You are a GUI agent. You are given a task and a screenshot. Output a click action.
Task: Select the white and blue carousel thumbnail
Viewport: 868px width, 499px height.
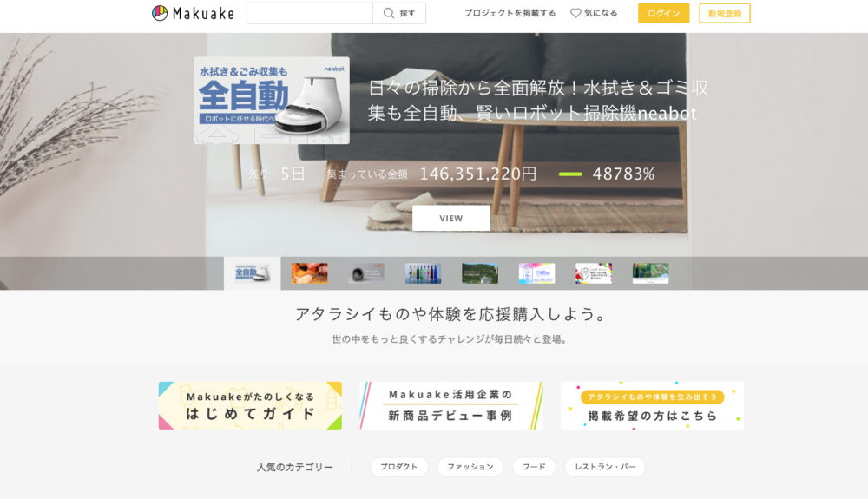coord(537,273)
